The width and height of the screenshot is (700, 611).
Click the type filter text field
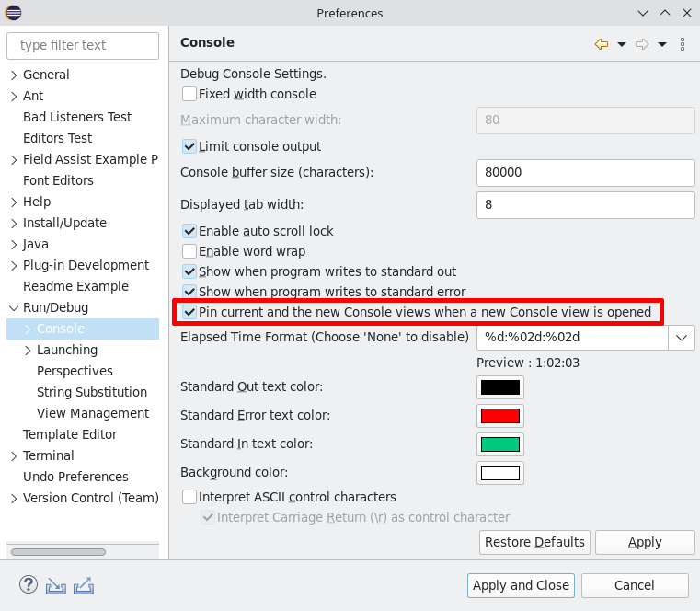(83, 46)
